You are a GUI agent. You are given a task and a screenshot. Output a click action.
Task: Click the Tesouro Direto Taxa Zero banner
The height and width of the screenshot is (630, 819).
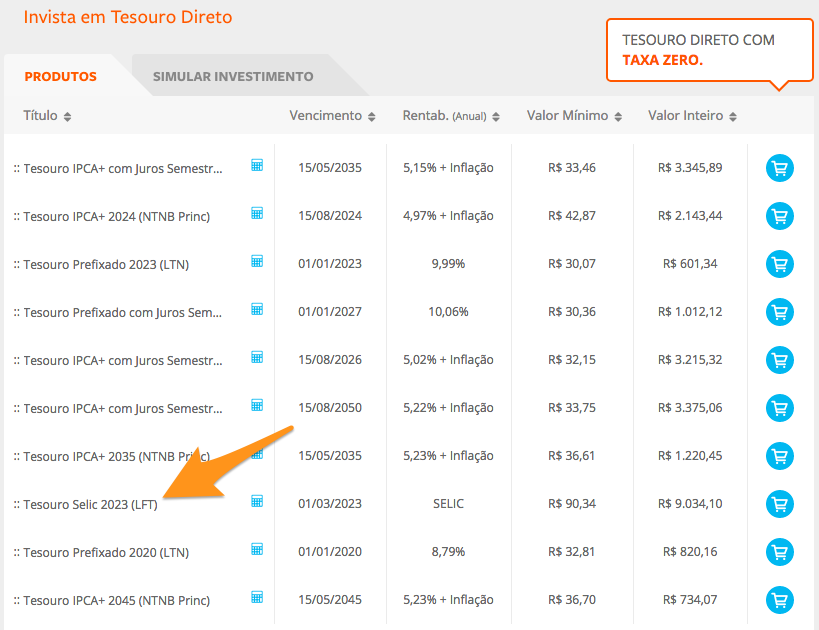click(x=697, y=50)
